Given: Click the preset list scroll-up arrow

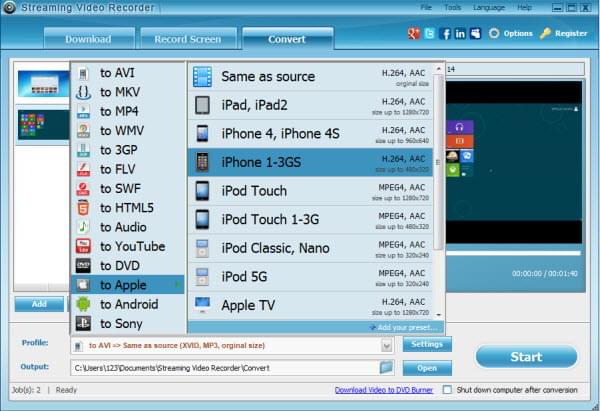Looking at the screenshot, I should pyautogui.click(x=439, y=69).
